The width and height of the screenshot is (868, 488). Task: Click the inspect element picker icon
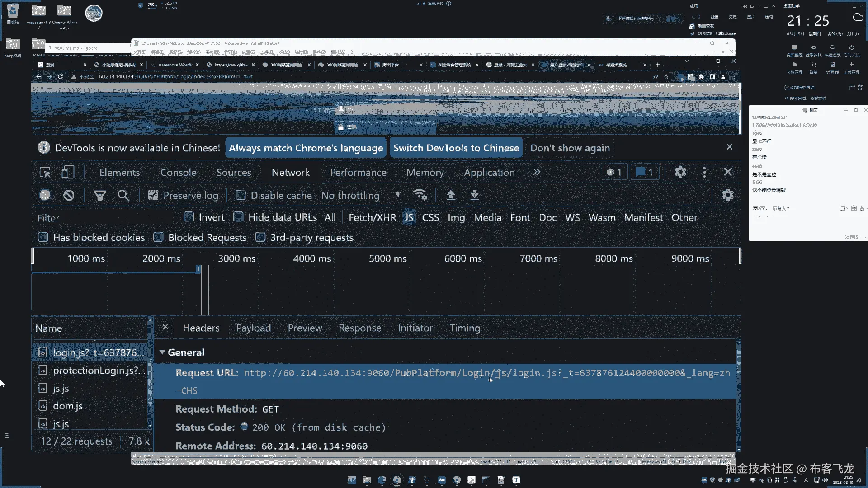click(45, 172)
